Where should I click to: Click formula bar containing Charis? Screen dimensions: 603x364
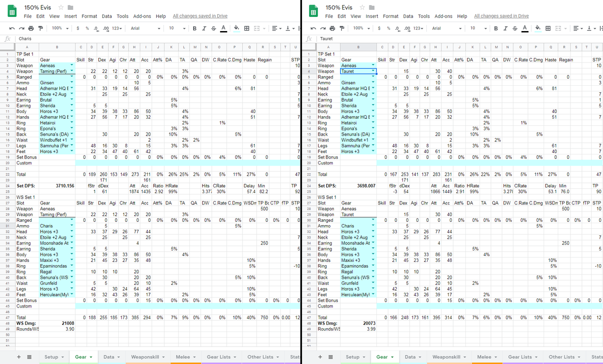[x=158, y=39]
